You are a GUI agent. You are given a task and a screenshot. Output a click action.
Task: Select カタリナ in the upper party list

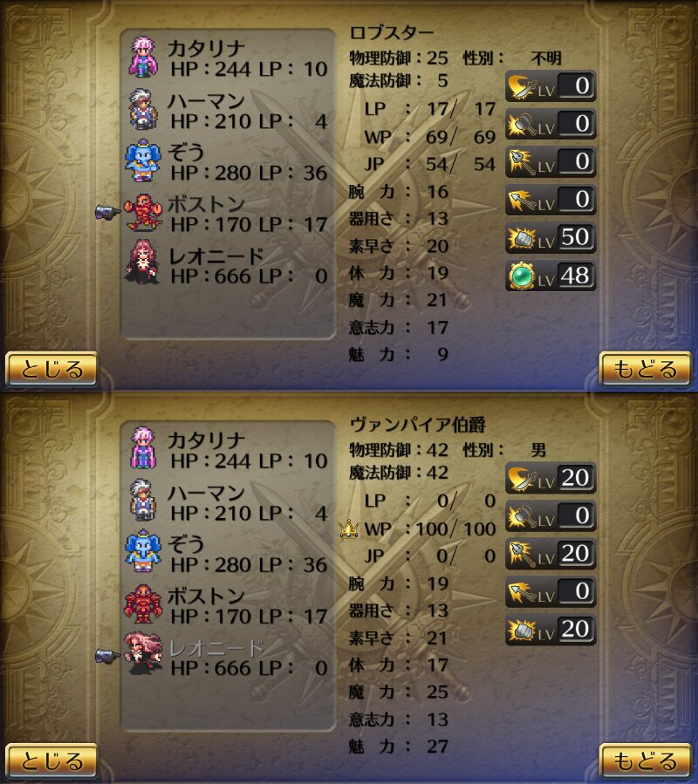[229, 58]
